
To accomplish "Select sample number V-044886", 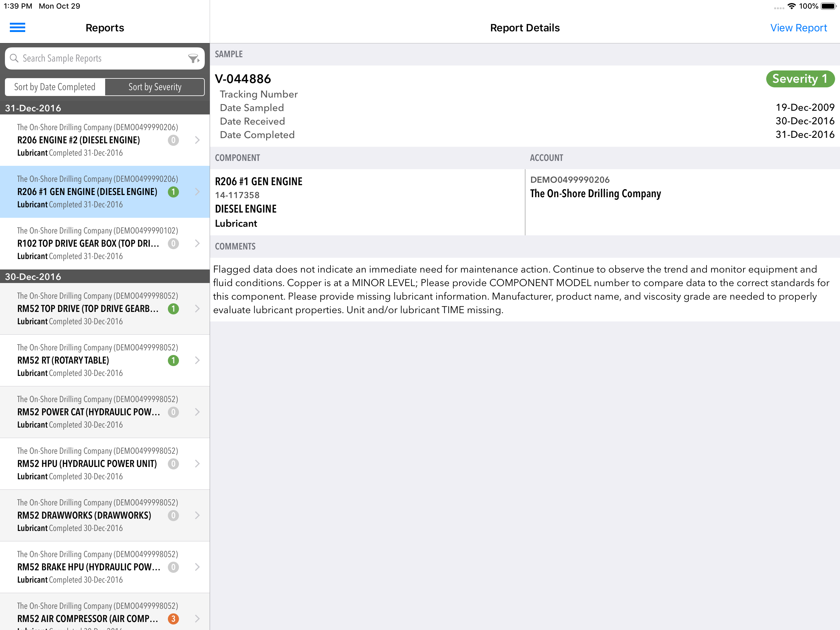I will pos(243,79).
